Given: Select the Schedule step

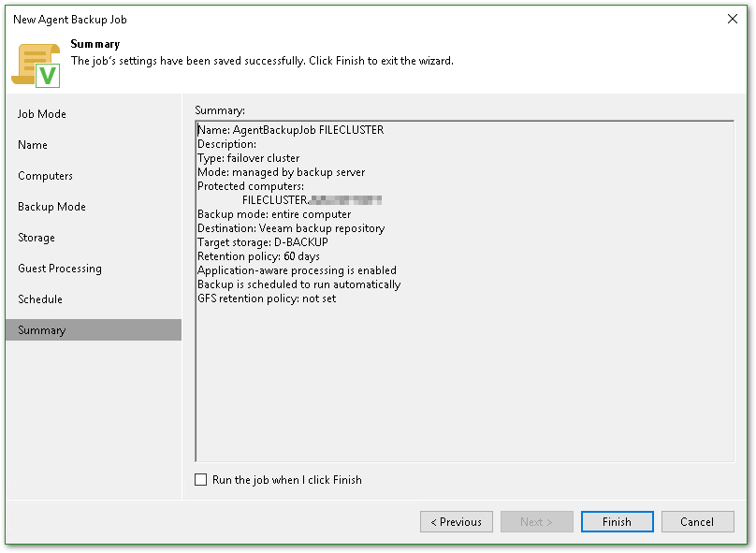Looking at the screenshot, I should [40, 299].
